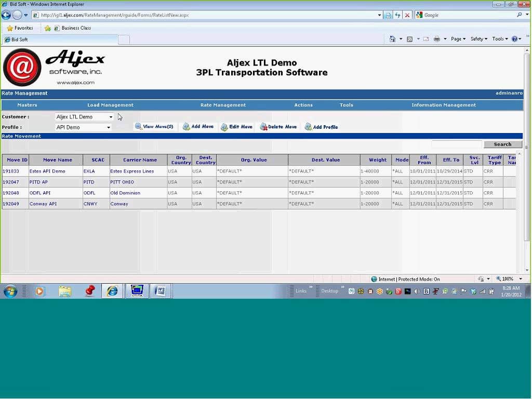Click the Weight column header

pos(376,160)
